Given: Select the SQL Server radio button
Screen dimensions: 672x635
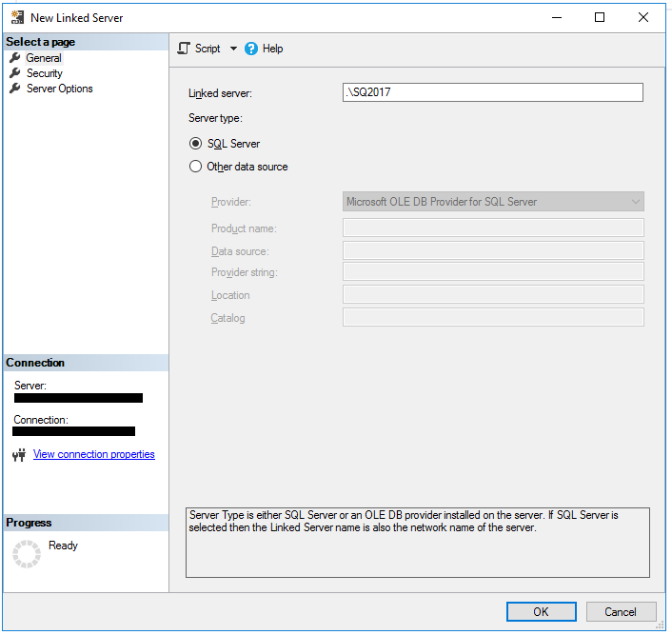Looking at the screenshot, I should coord(196,144).
